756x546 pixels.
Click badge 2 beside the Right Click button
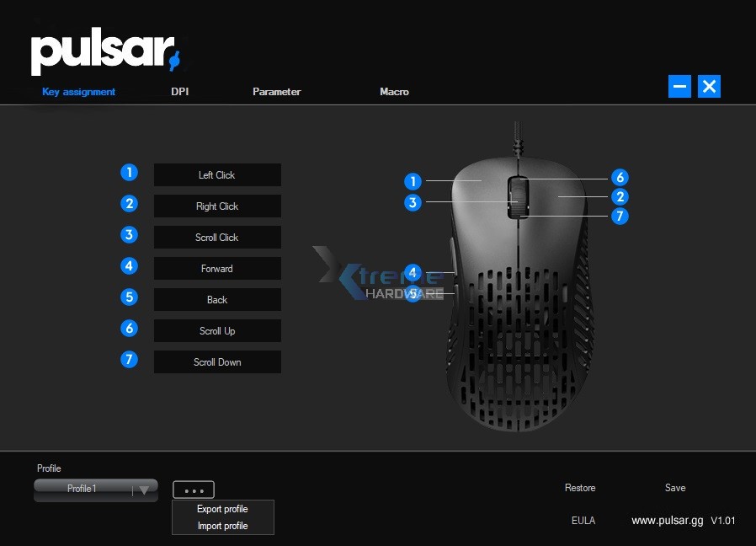129,203
